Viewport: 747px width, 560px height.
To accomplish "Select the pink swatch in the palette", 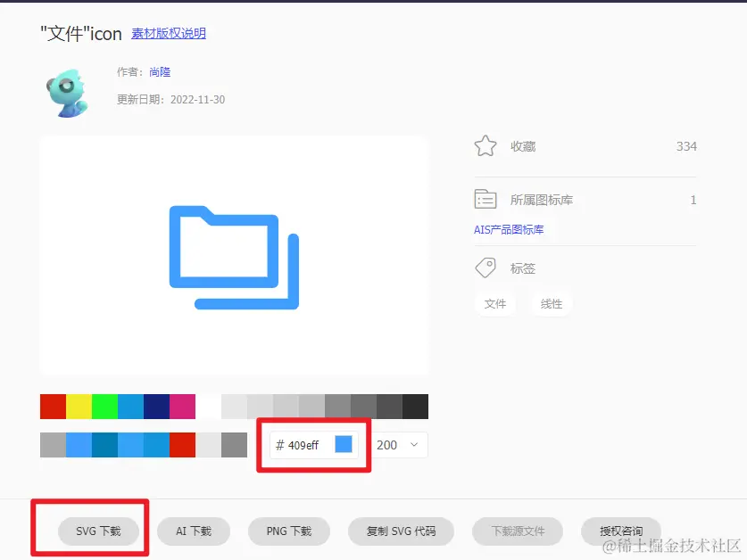I will click(x=184, y=406).
